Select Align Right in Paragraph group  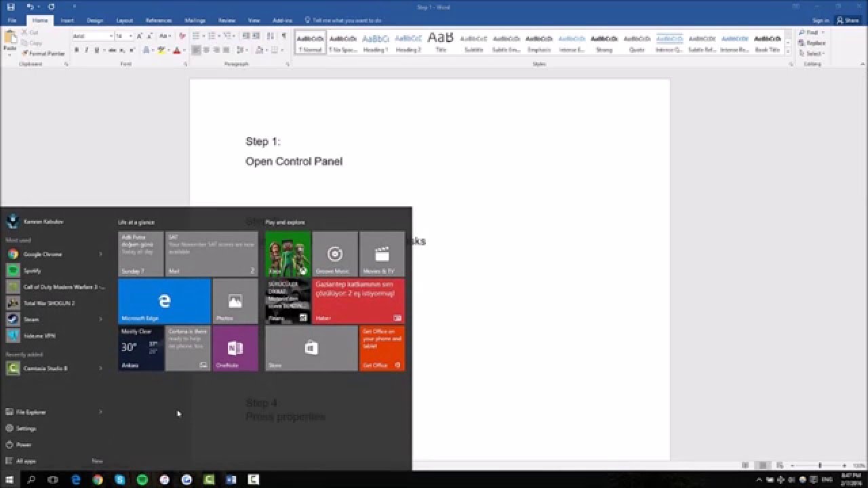pos(216,50)
